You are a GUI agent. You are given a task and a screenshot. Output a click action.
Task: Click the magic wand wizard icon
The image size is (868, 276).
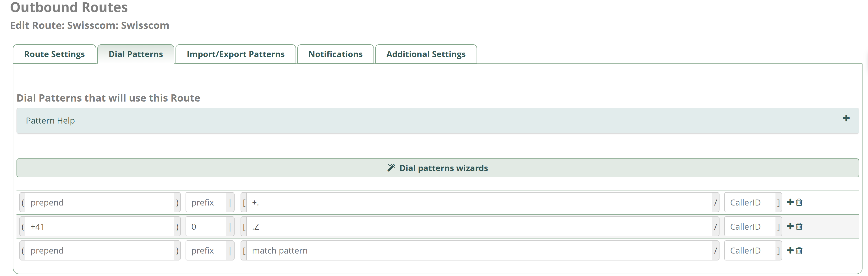point(391,168)
